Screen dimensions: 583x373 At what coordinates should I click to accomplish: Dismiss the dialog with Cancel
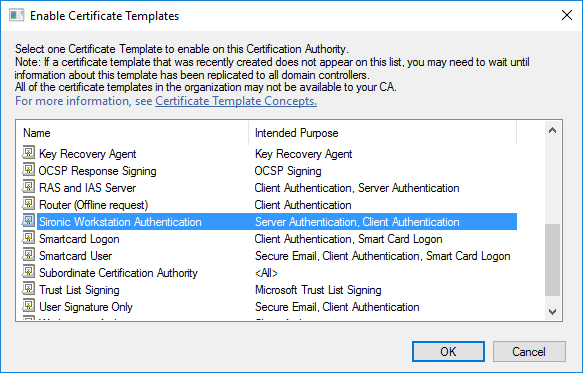pyautogui.click(x=529, y=351)
